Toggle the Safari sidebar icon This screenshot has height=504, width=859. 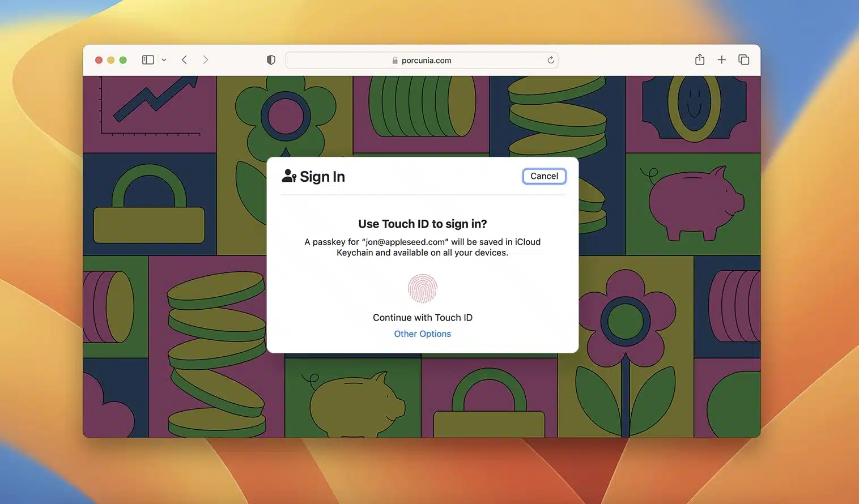coord(148,60)
